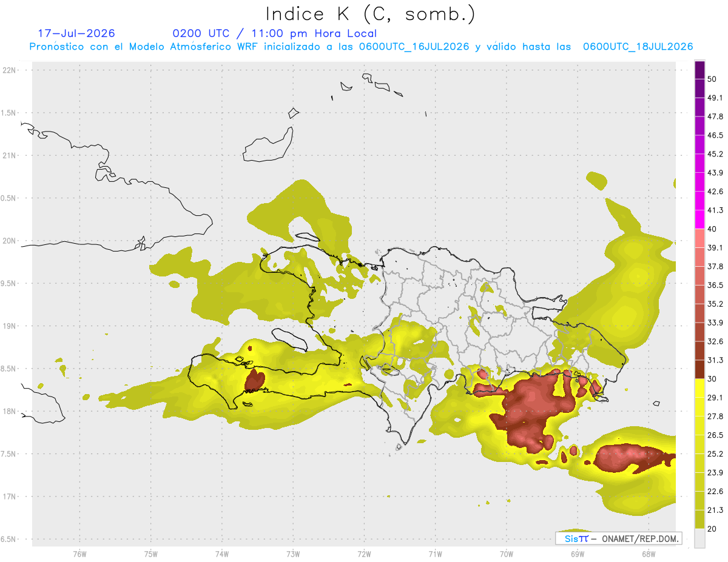The height and width of the screenshot is (562, 728).
Task: Select brown colorbar swatch between 30 and 31.3
Action: point(699,369)
